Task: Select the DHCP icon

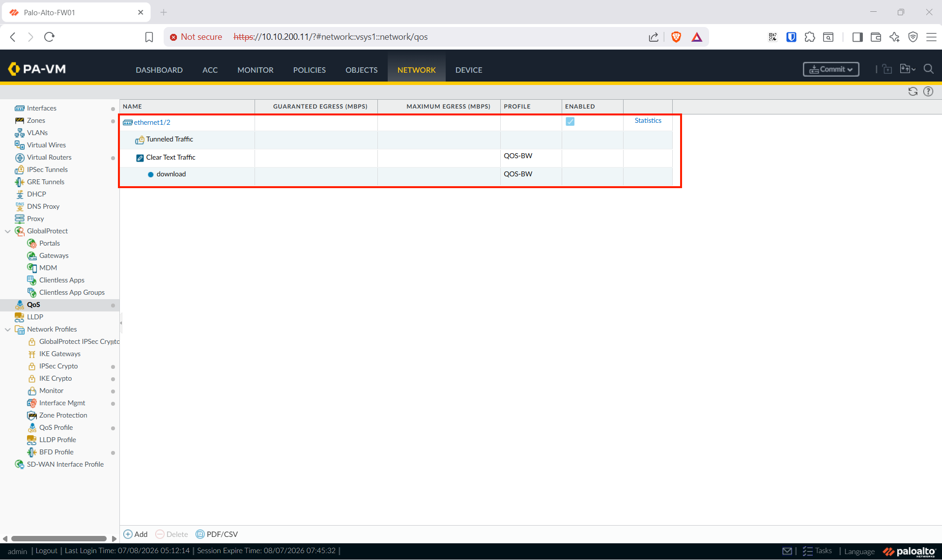Action: click(x=20, y=194)
